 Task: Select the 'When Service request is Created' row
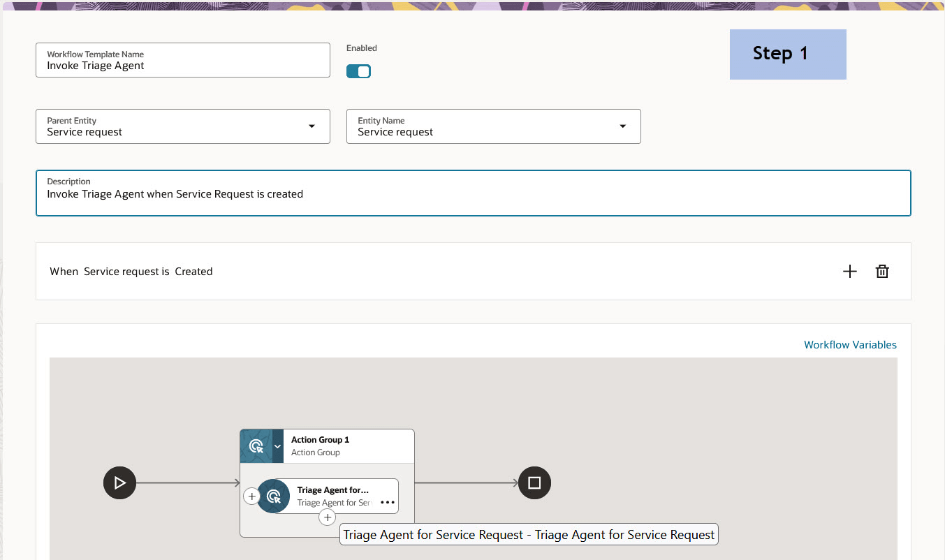tap(130, 271)
